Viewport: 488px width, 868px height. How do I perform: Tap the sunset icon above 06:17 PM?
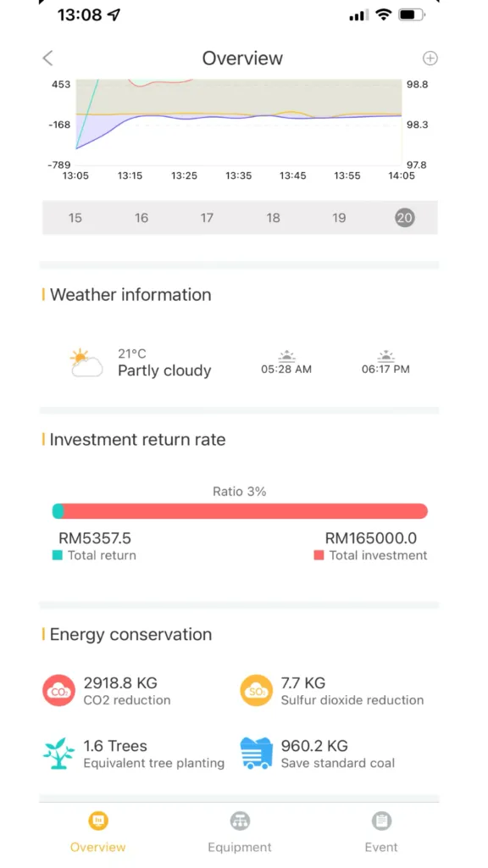385,356
